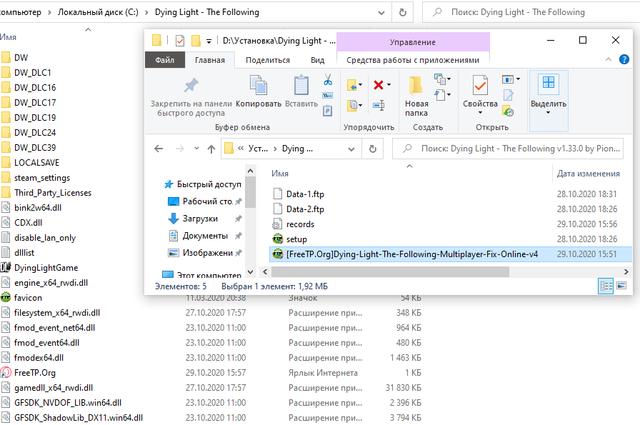Open quick access toolbar customize dropdown
The height and width of the screenshot is (425, 640).
(209, 41)
